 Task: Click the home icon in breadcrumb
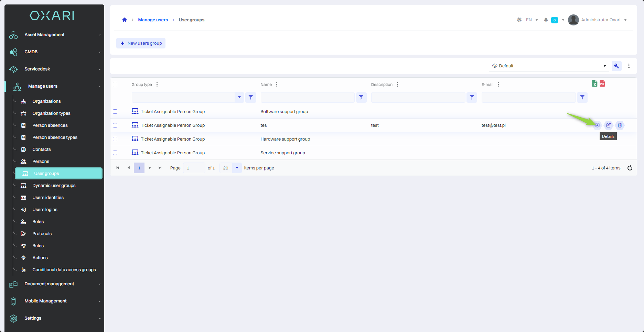point(125,20)
